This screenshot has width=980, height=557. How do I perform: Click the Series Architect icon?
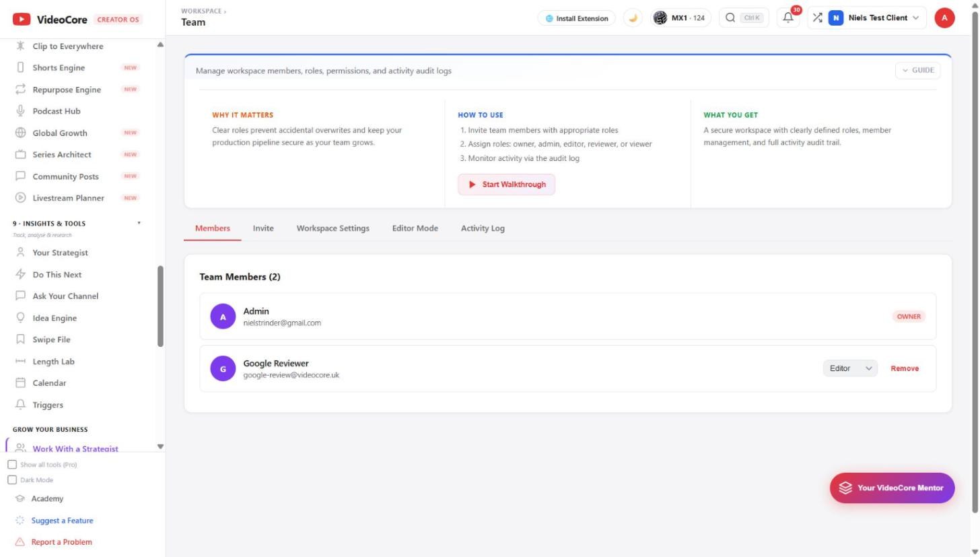20,154
